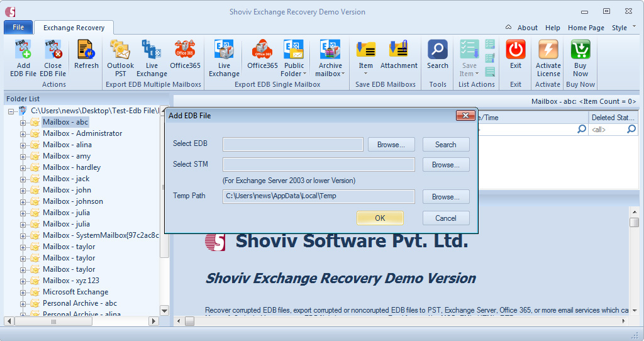Viewport: 644px width, 341px height.
Task: Expand the Mailbox - Administrator tree node
Action: (23, 134)
